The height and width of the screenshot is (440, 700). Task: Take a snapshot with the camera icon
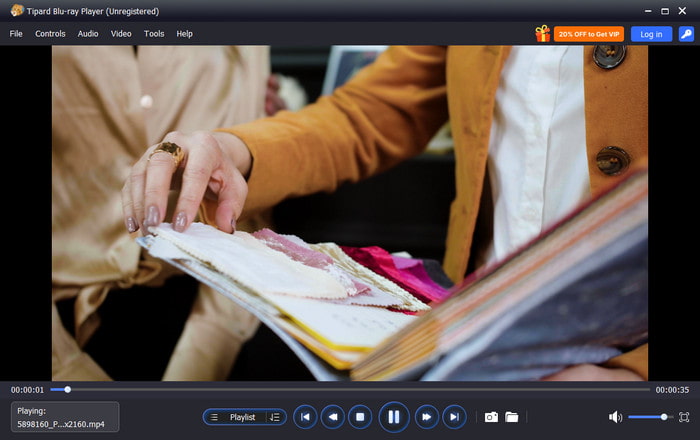[x=491, y=417]
